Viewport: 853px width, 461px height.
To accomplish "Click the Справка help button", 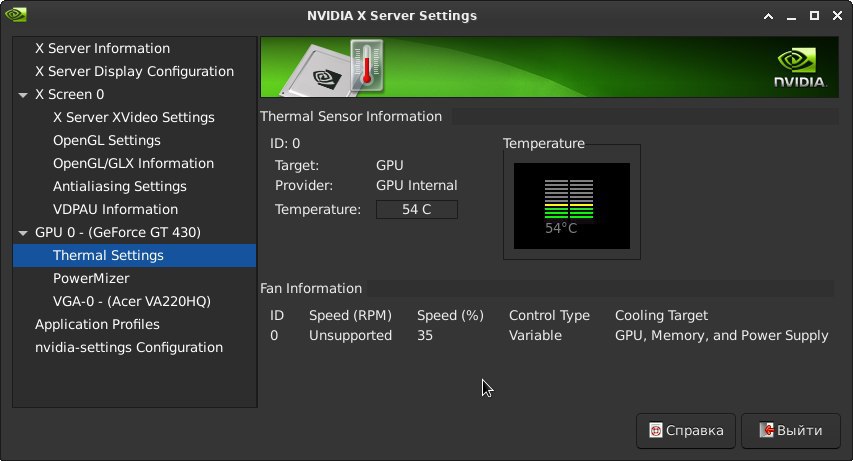I will (x=686, y=431).
